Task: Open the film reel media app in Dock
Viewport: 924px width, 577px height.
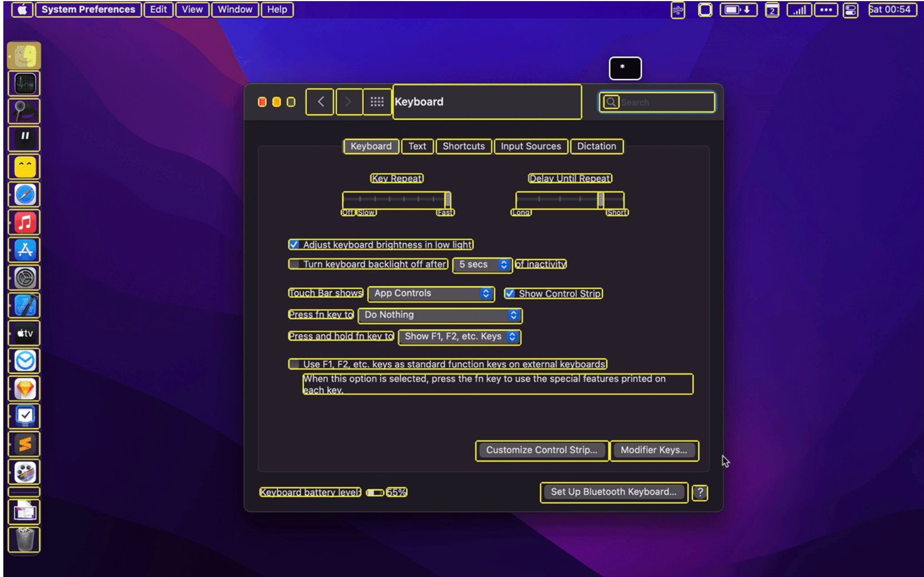Action: click(24, 472)
